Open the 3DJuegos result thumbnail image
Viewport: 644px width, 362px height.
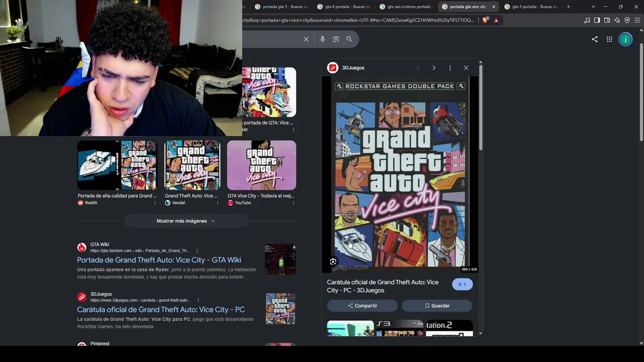tap(280, 309)
